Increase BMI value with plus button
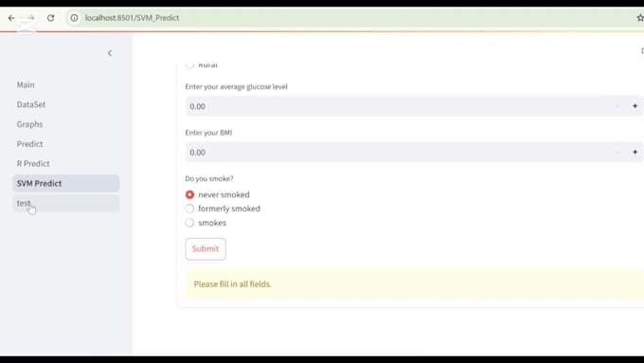This screenshot has width=644, height=363. pos(635,152)
